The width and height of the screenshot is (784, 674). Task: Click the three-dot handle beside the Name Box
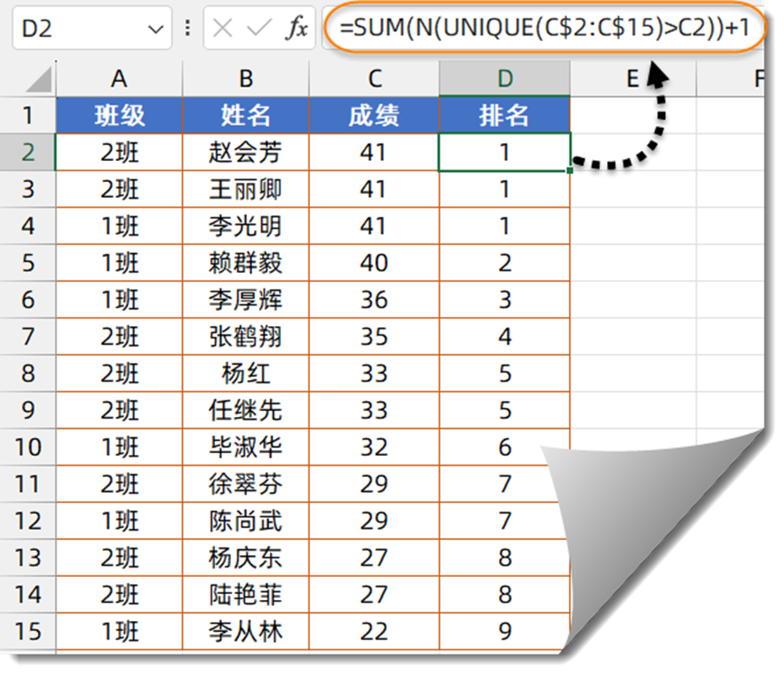coord(187,28)
